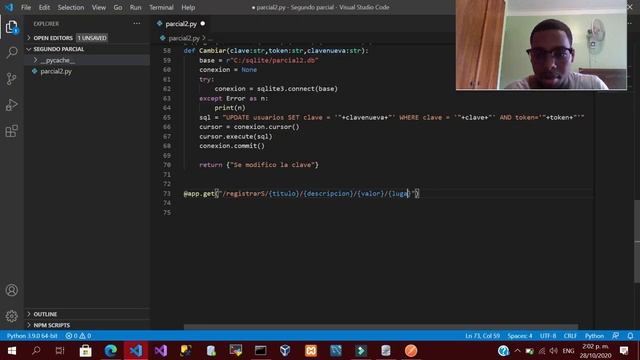Open the Source Control view
This screenshot has width=640, height=360.
(11, 79)
